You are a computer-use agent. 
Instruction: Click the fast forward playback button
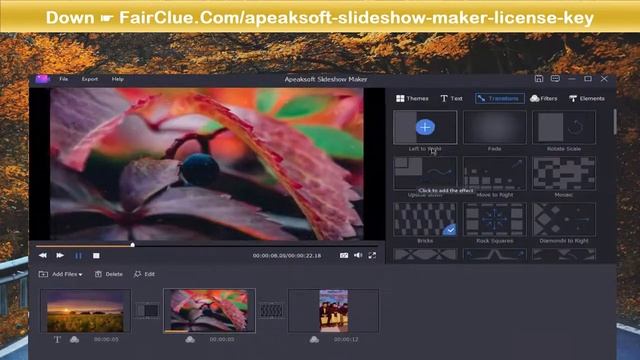pyautogui.click(x=60, y=256)
